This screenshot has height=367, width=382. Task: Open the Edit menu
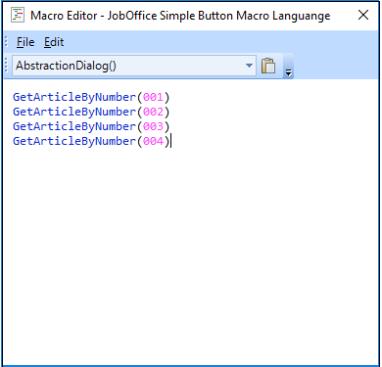point(54,42)
